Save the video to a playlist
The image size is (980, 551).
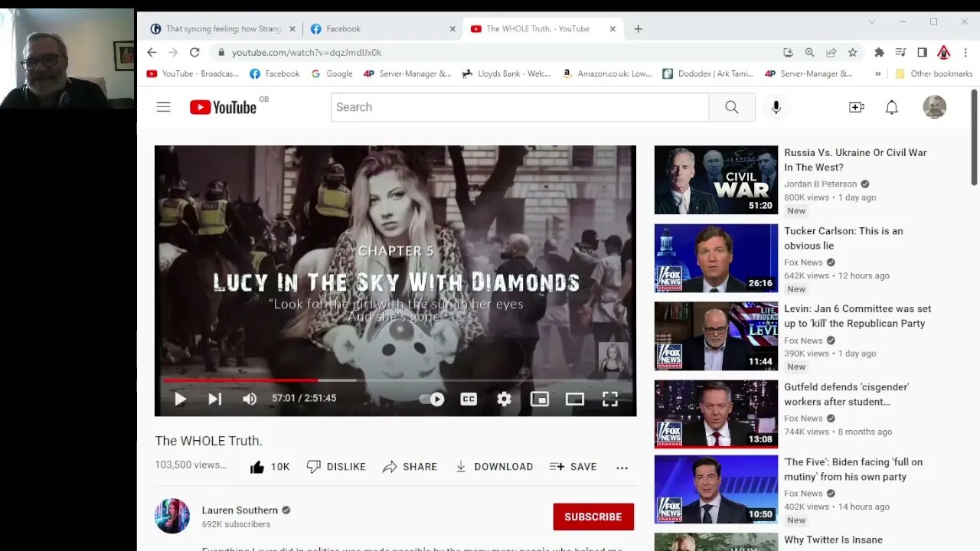coord(573,467)
